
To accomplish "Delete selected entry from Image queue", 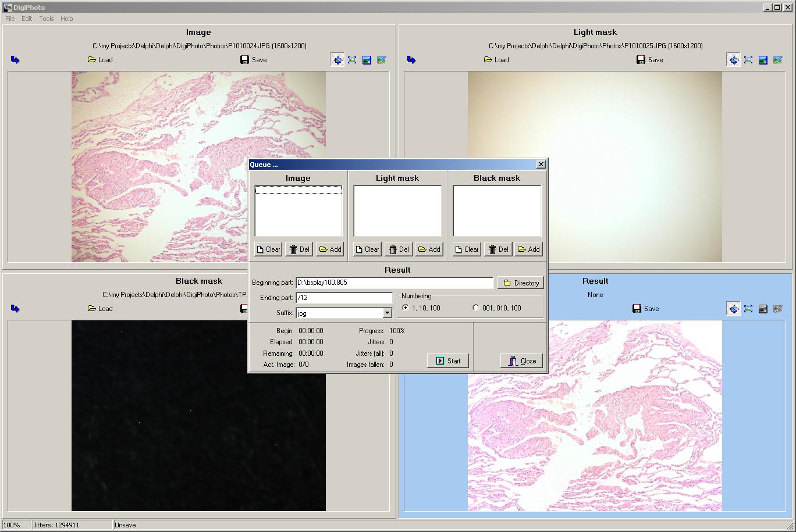I will click(299, 249).
